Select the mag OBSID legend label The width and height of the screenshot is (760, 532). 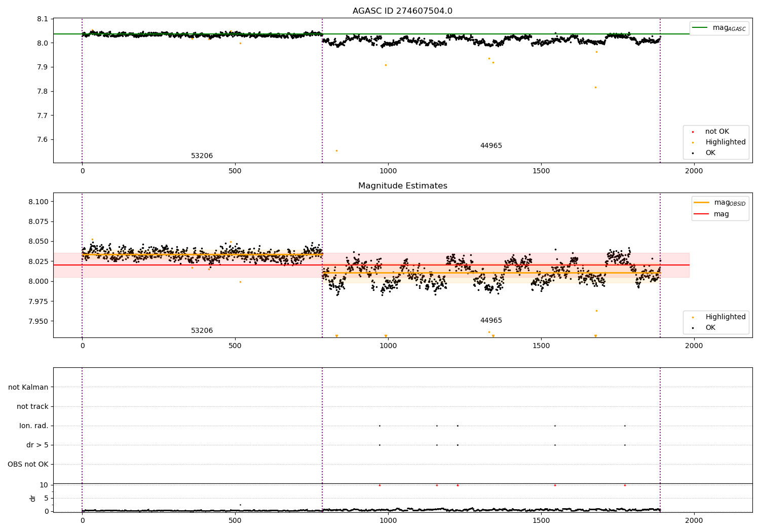click(x=730, y=203)
